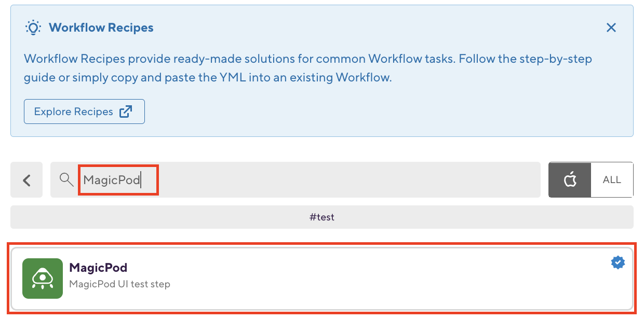Image resolution: width=644 pixels, height=320 pixels.
Task: Click the external link icon on Explore Recipes
Action: coord(126,111)
